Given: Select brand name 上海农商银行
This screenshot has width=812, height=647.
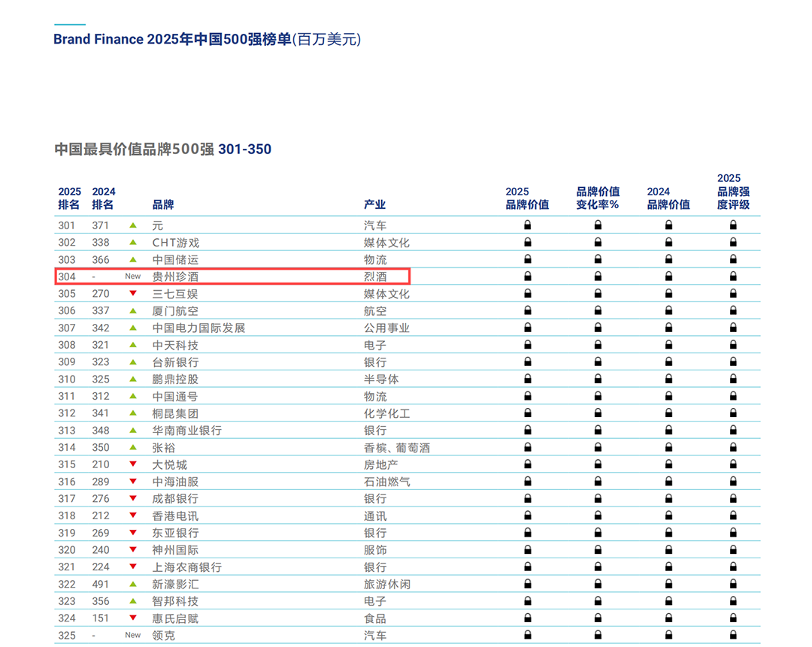Looking at the screenshot, I should pos(186,567).
